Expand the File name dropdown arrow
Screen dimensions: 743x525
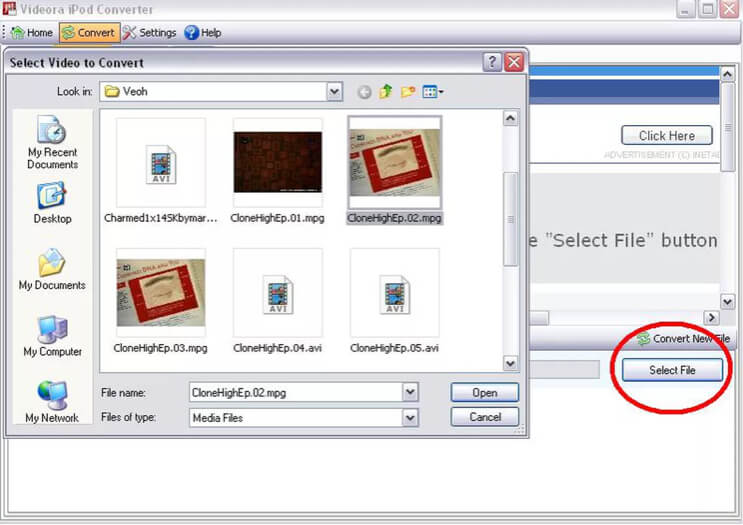point(410,392)
